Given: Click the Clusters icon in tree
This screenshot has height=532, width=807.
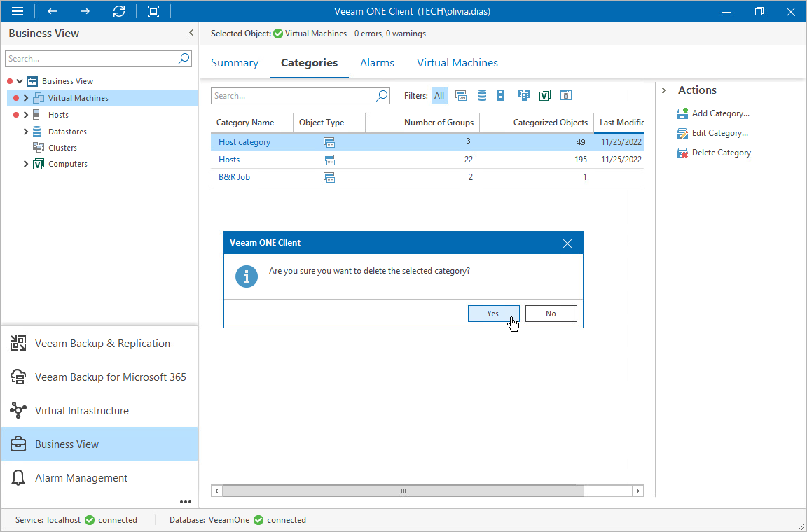Looking at the screenshot, I should [38, 148].
